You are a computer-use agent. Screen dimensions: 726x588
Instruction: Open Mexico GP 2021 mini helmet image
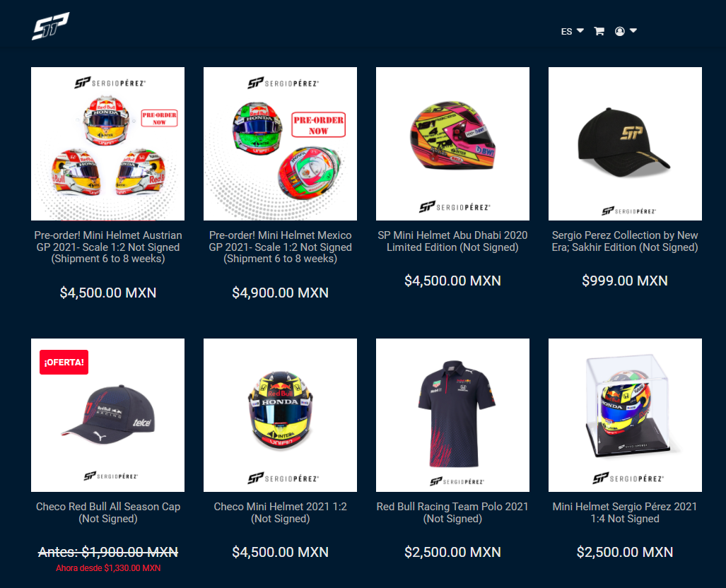[280, 143]
